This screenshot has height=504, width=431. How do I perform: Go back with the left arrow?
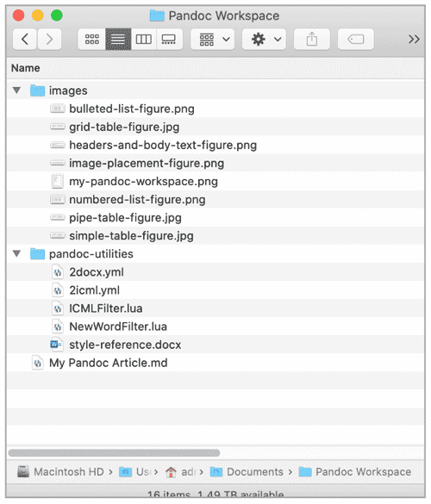click(x=25, y=40)
